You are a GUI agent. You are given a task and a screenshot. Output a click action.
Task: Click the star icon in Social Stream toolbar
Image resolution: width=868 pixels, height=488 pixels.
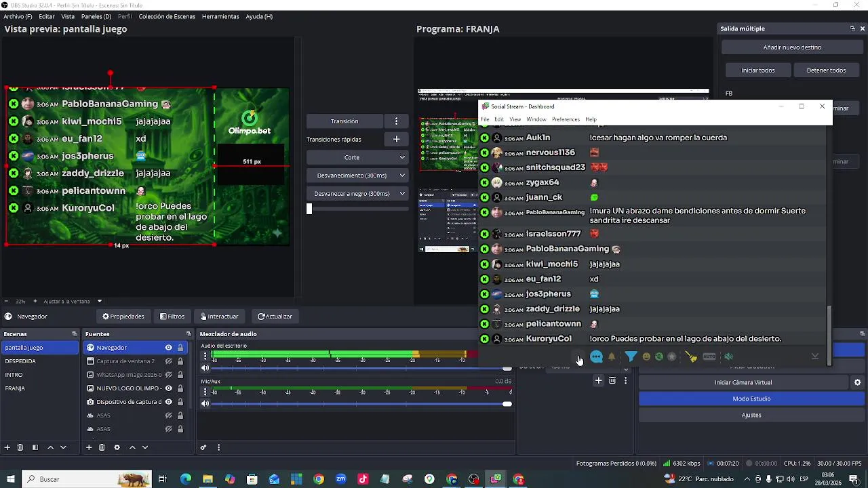tap(672, 357)
